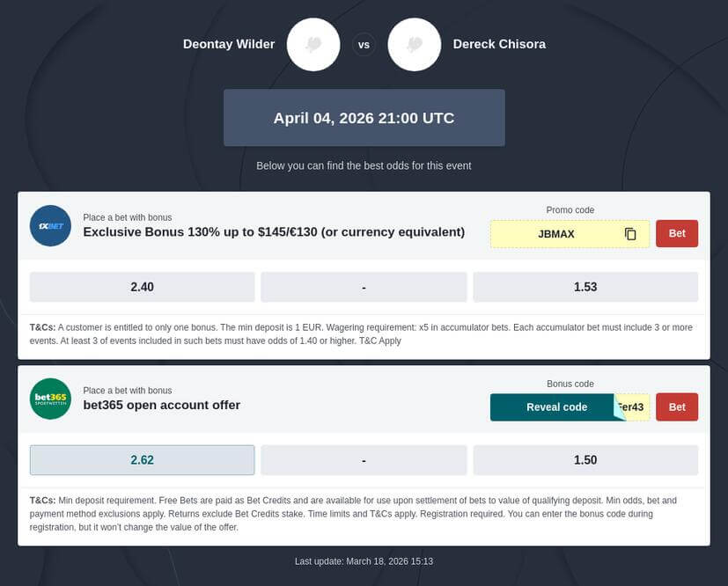Select the 2.62 odds on bet365

[x=142, y=459]
